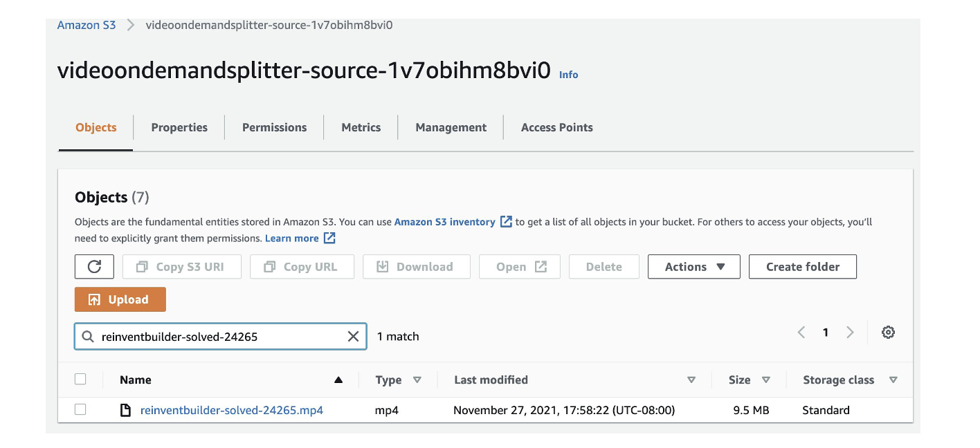Sort by the Type column arrow
The height and width of the screenshot is (448, 980).
(417, 380)
